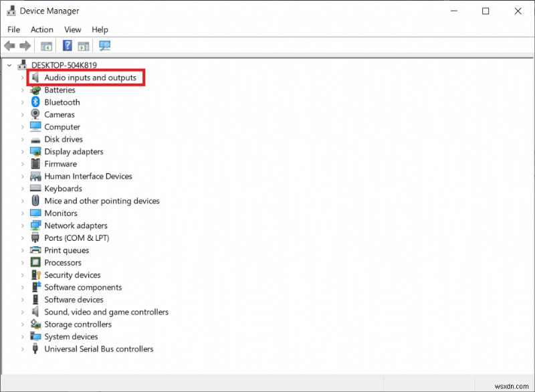Image resolution: width=535 pixels, height=392 pixels.
Task: Click the Show/Hide console tree icon
Action: (x=46, y=45)
